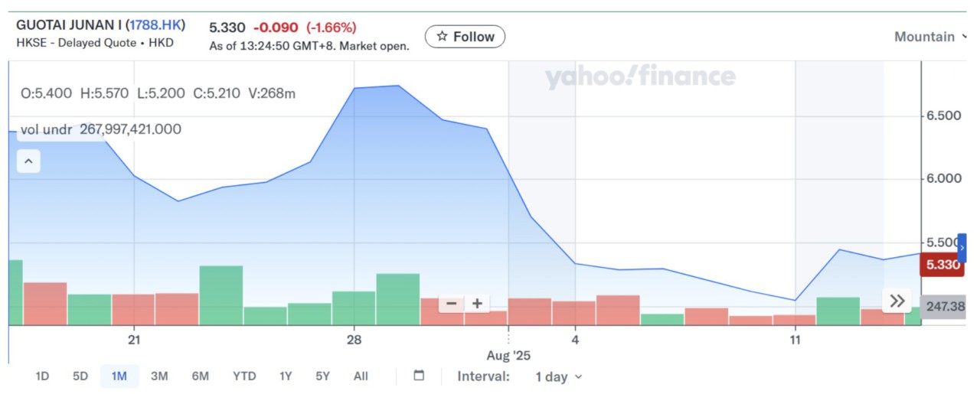Select the 5D time range
This screenshot has width=980, height=394.
(x=80, y=376)
